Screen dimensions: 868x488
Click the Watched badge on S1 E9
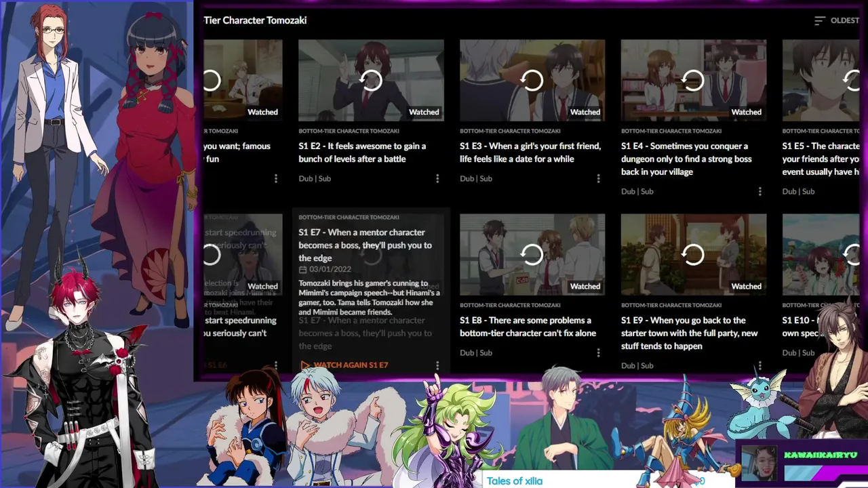point(747,286)
